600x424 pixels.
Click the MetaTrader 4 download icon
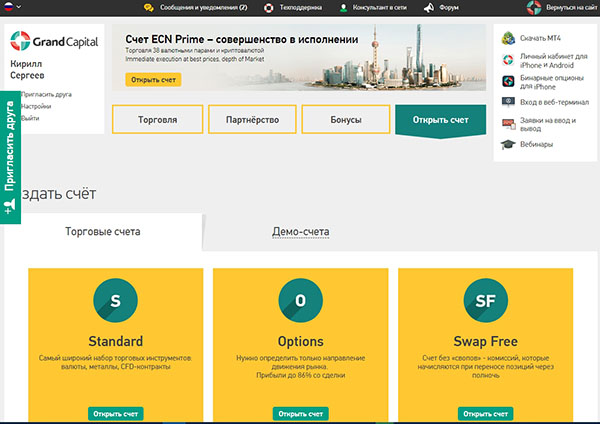pos(508,38)
